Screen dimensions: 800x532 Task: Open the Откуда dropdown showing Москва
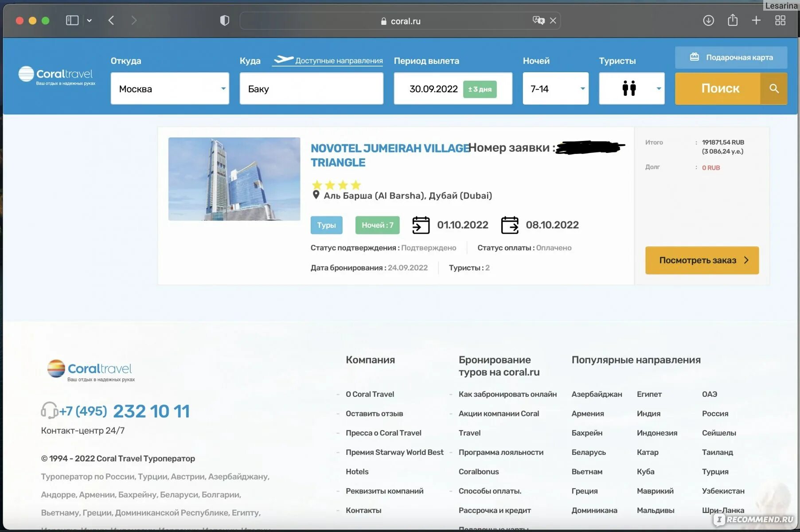pos(170,89)
